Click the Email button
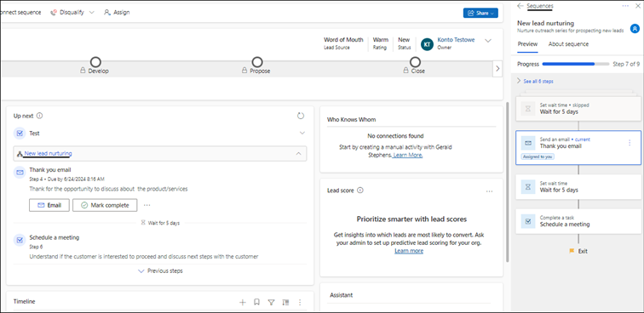The image size is (644, 313). (x=49, y=205)
